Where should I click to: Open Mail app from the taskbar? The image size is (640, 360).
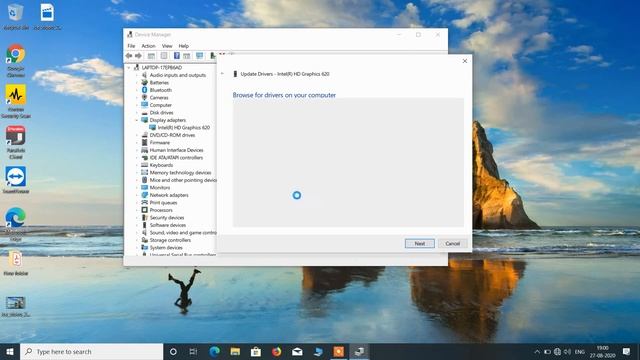point(297,351)
